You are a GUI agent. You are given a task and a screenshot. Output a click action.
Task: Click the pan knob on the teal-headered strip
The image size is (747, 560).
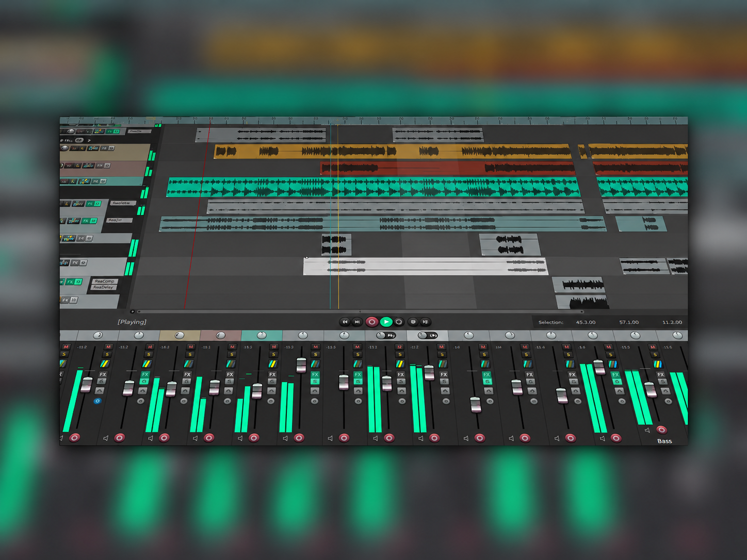tap(262, 335)
